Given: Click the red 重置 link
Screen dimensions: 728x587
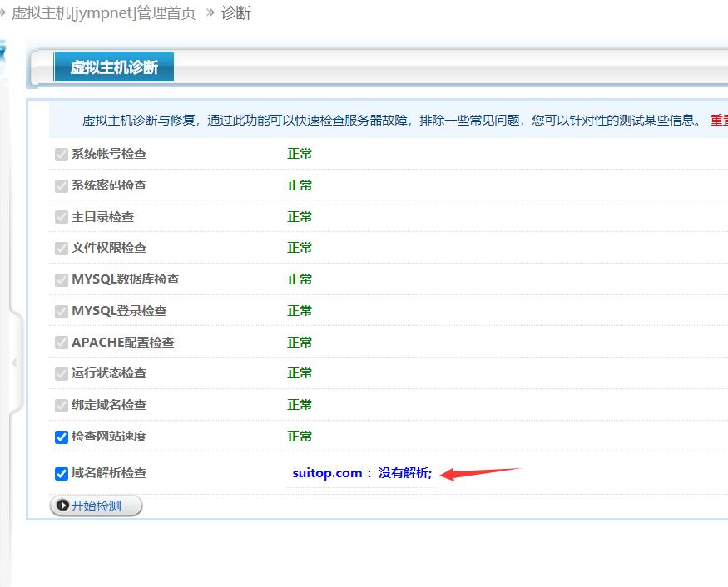Looking at the screenshot, I should tap(719, 120).
